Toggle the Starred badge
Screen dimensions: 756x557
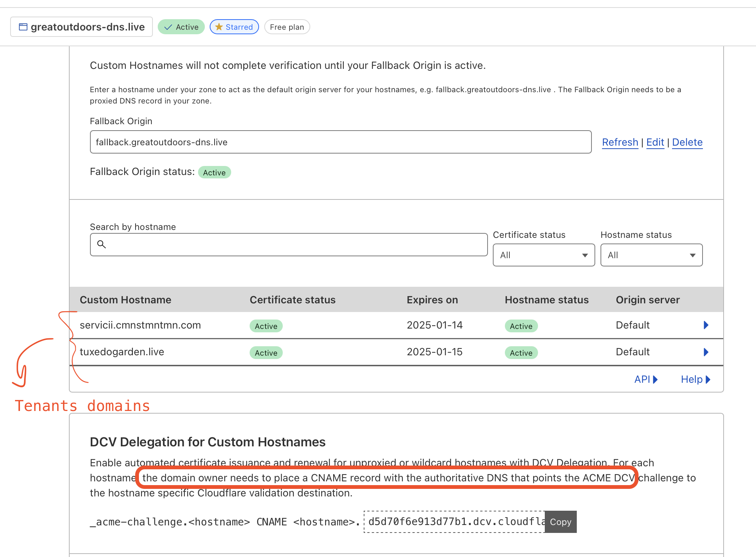[x=234, y=27]
